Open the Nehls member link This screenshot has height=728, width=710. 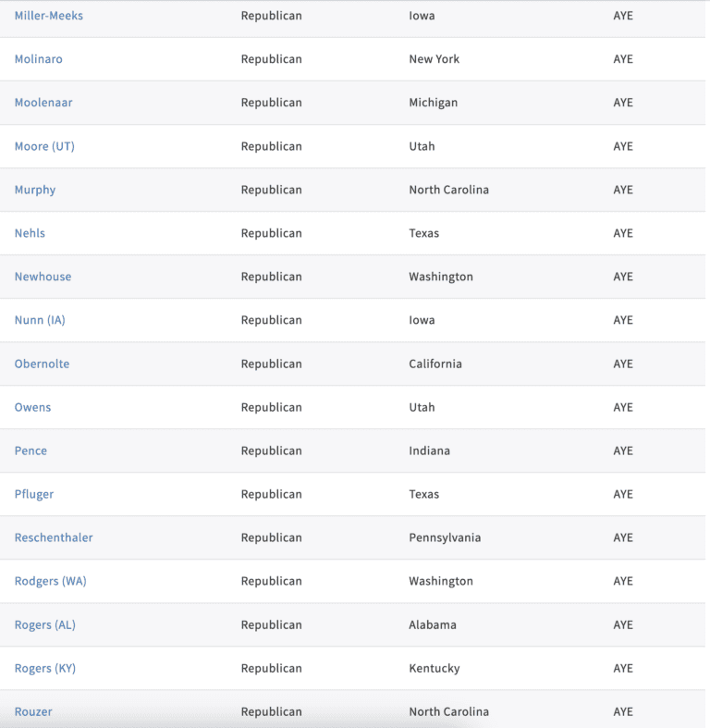pos(30,233)
